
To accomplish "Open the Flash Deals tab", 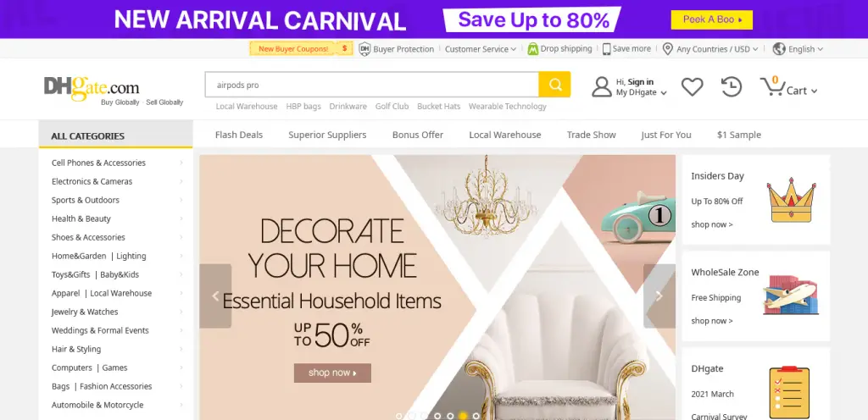I will [239, 135].
